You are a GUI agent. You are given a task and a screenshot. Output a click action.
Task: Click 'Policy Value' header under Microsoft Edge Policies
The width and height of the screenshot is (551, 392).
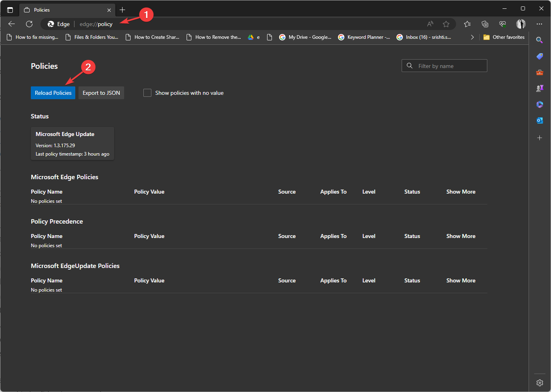pos(149,192)
